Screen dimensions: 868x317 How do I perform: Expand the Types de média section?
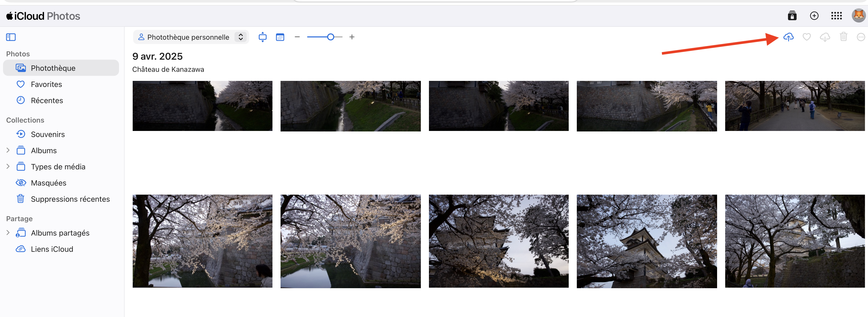(8, 167)
